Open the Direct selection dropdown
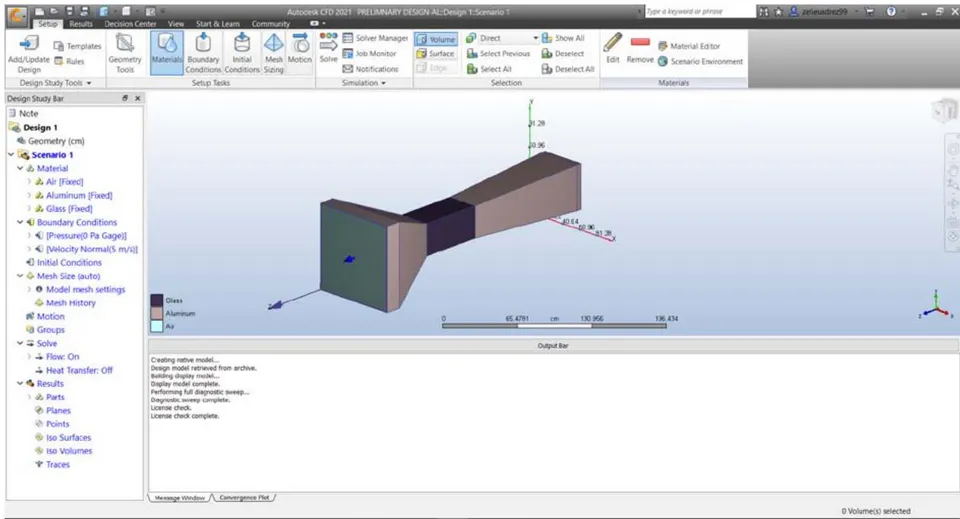 click(535, 38)
